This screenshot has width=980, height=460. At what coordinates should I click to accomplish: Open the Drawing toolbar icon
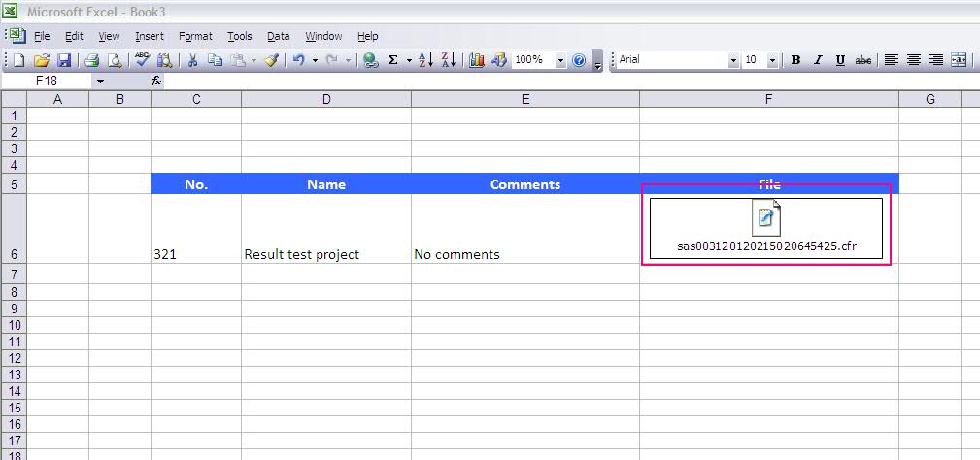[x=498, y=60]
